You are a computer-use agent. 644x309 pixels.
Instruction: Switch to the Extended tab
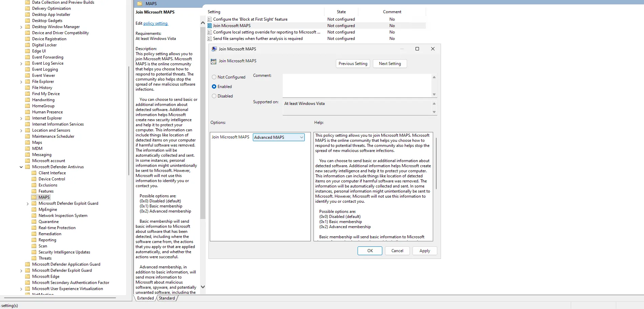pos(145,298)
